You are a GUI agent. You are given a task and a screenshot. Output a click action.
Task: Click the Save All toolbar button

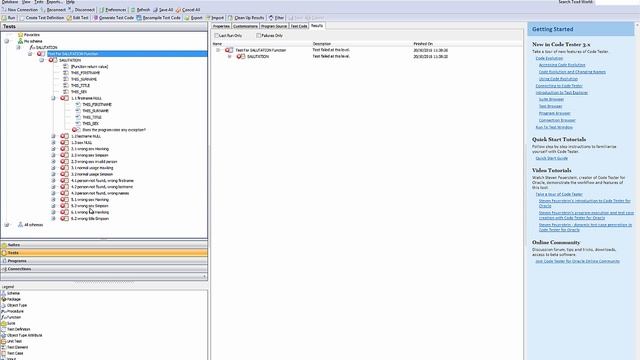163,9
